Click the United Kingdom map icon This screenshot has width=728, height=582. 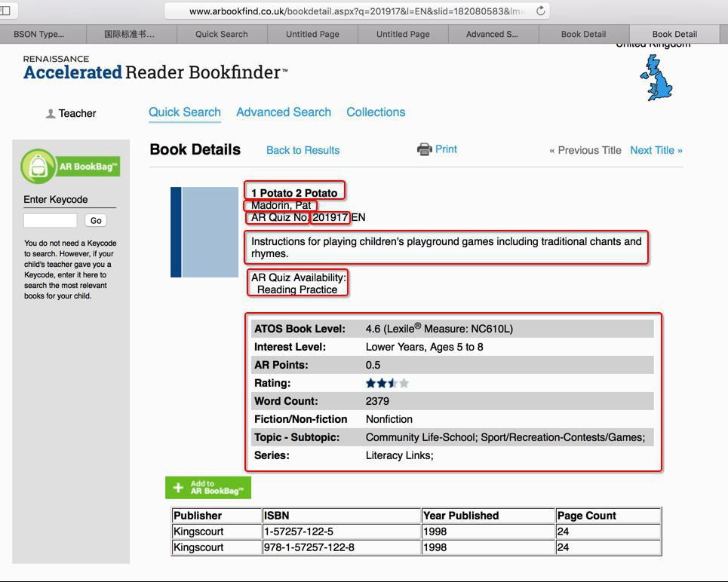656,78
